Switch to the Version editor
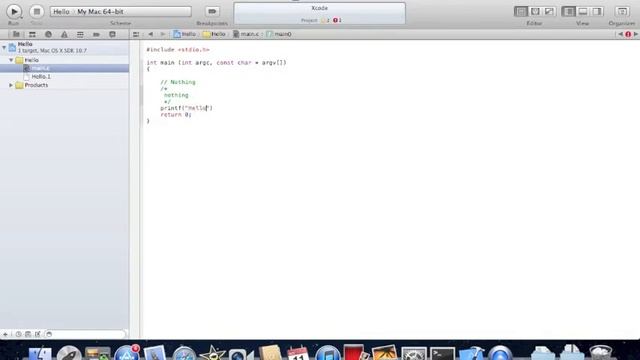Screen dimensions: 640x360 click(549, 11)
